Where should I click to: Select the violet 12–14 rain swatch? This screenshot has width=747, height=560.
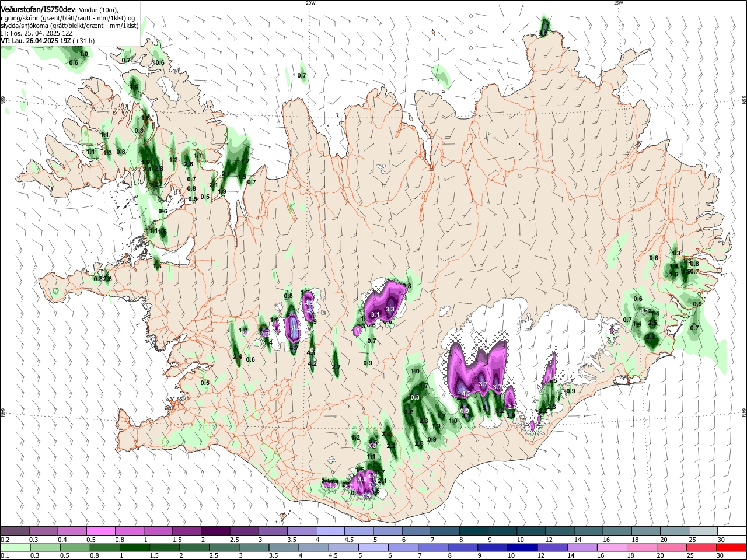pyautogui.click(x=552, y=547)
